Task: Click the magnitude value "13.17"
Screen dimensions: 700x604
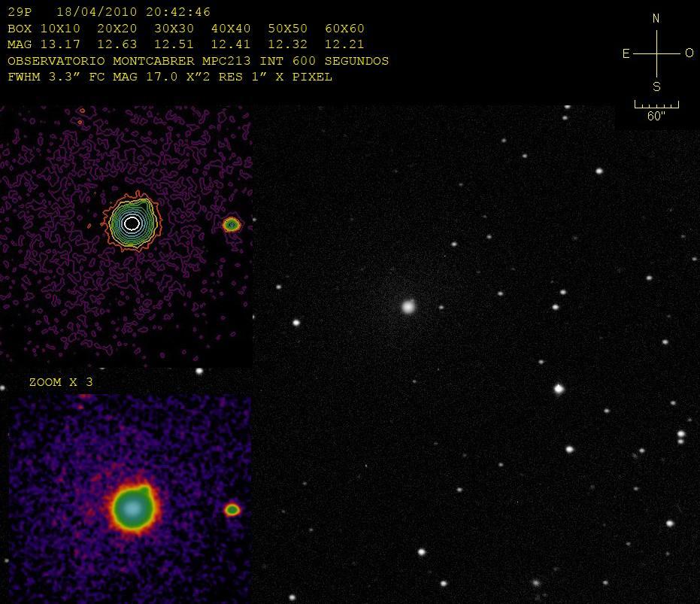Action: (x=60, y=44)
